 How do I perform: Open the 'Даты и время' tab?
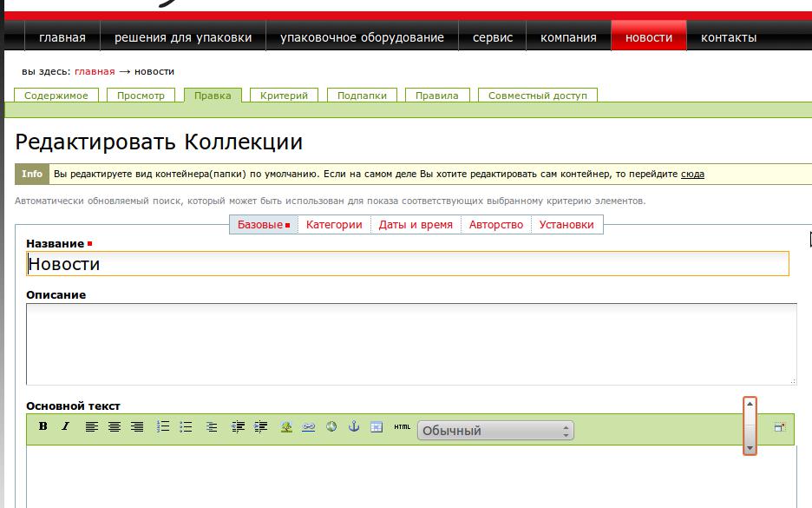pos(416,225)
